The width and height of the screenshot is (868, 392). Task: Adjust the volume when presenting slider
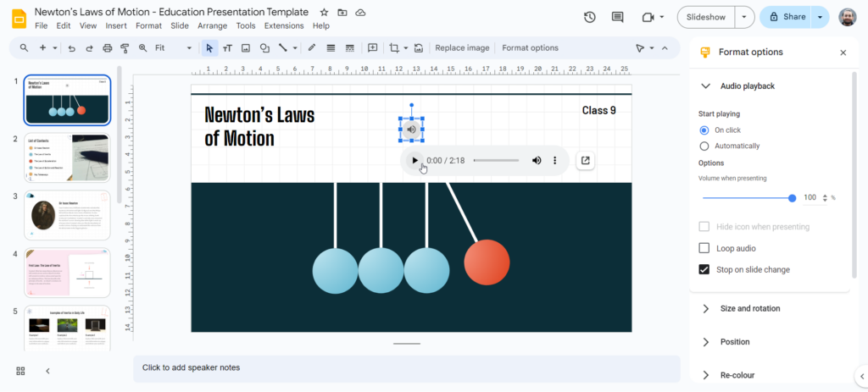792,198
